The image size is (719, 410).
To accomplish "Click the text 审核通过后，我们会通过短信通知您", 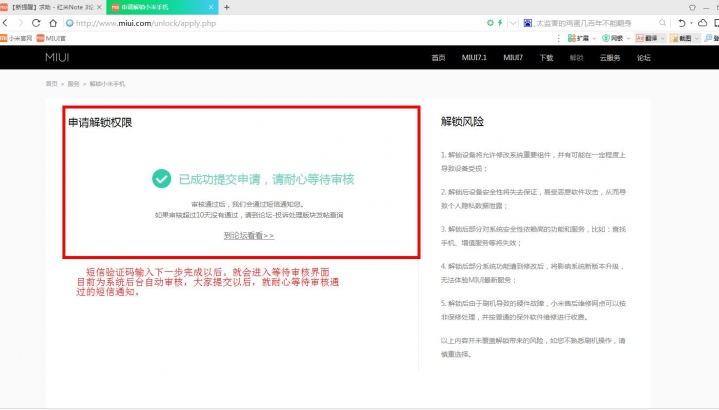I will pyautogui.click(x=248, y=204).
